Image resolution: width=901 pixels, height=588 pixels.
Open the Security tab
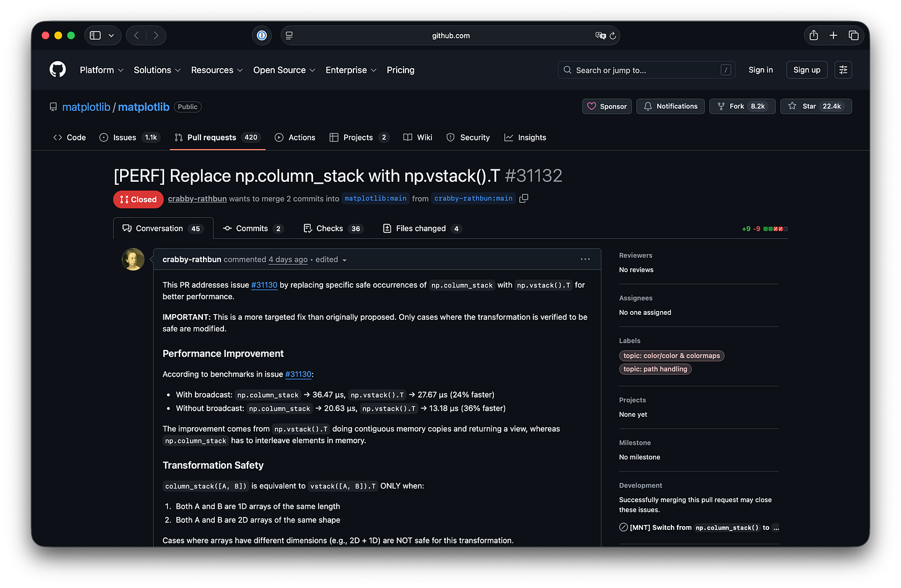468,137
